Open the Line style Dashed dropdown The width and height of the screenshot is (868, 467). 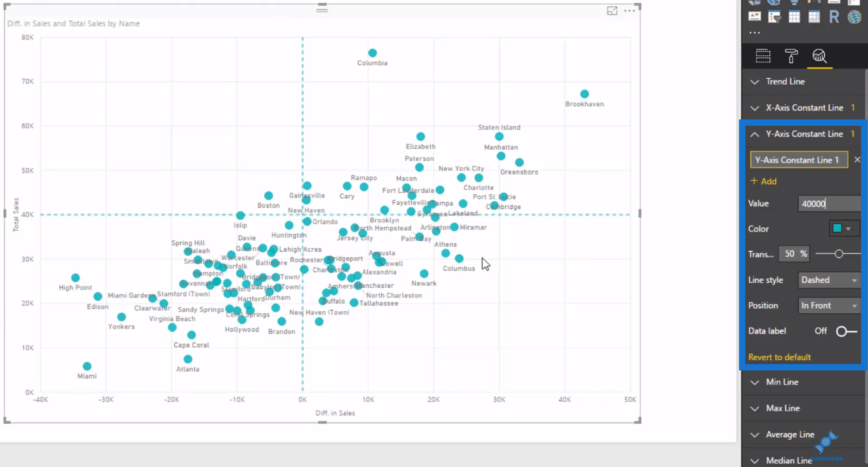[x=829, y=280]
